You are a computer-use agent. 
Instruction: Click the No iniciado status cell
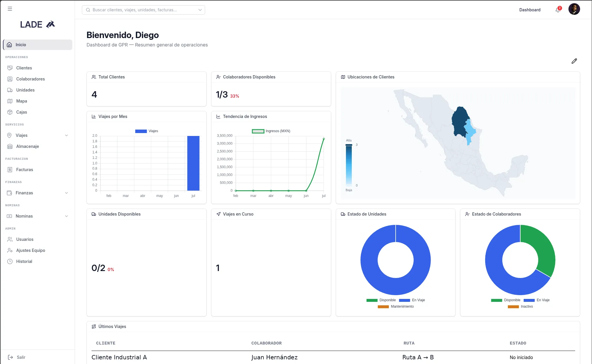(521, 358)
